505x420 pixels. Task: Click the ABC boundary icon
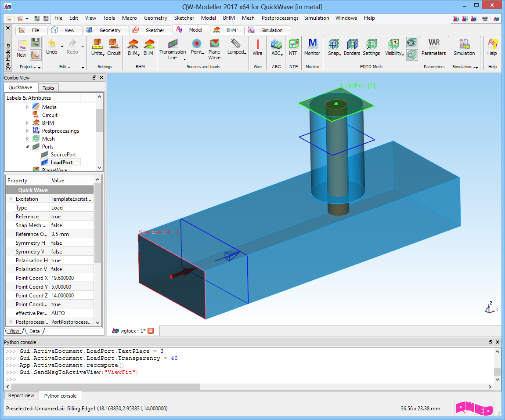[276, 43]
